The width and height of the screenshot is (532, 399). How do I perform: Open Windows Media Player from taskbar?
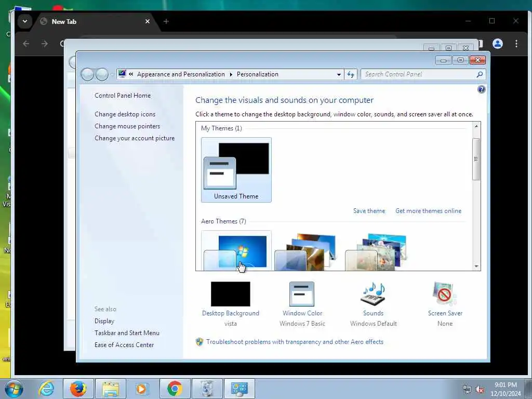[141, 389]
